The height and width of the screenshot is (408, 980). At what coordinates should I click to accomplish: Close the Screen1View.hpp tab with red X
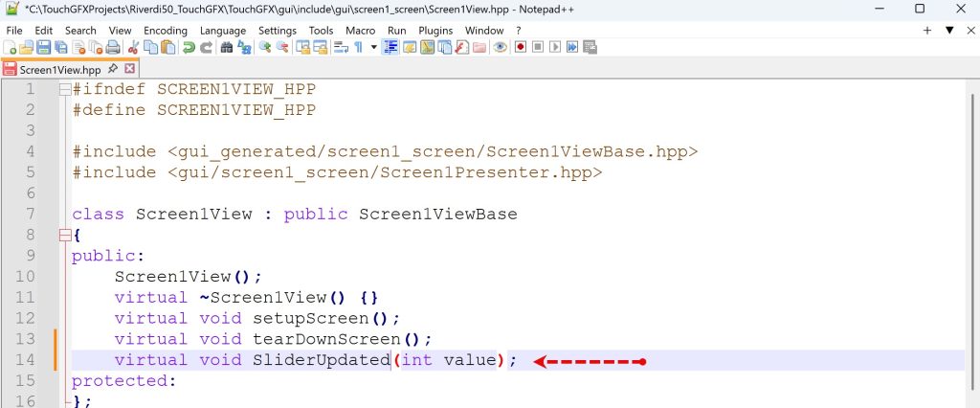(129, 69)
